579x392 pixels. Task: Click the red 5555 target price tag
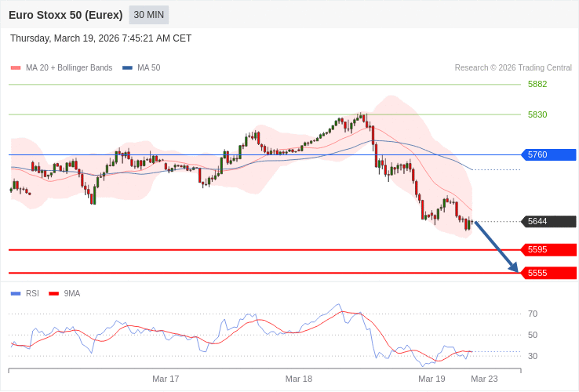(x=548, y=273)
